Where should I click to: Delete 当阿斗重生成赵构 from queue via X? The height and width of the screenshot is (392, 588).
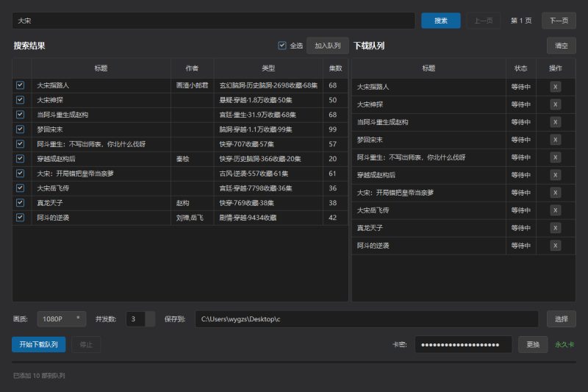556,121
